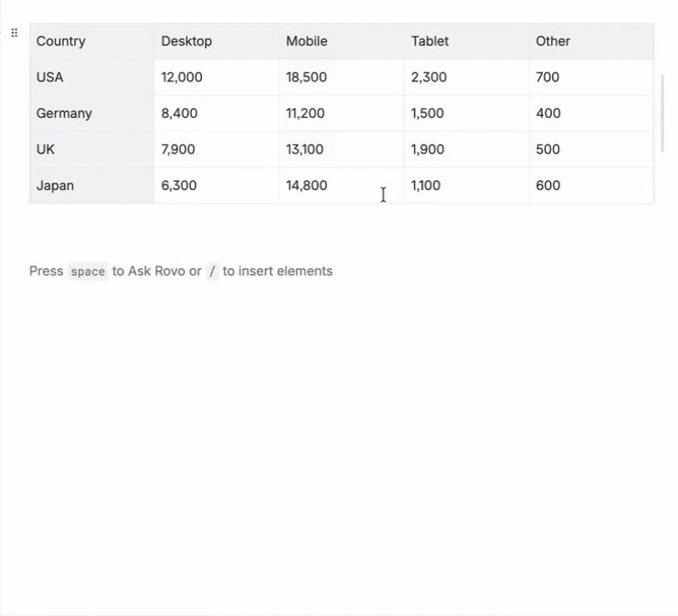Select the Country header cell
Viewport: 678px width, 616px height.
pos(92,41)
